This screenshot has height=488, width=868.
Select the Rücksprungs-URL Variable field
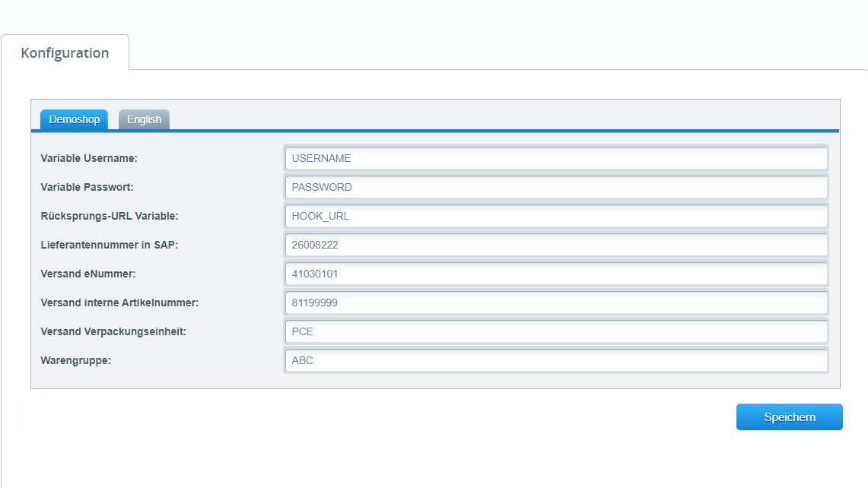[556, 216]
